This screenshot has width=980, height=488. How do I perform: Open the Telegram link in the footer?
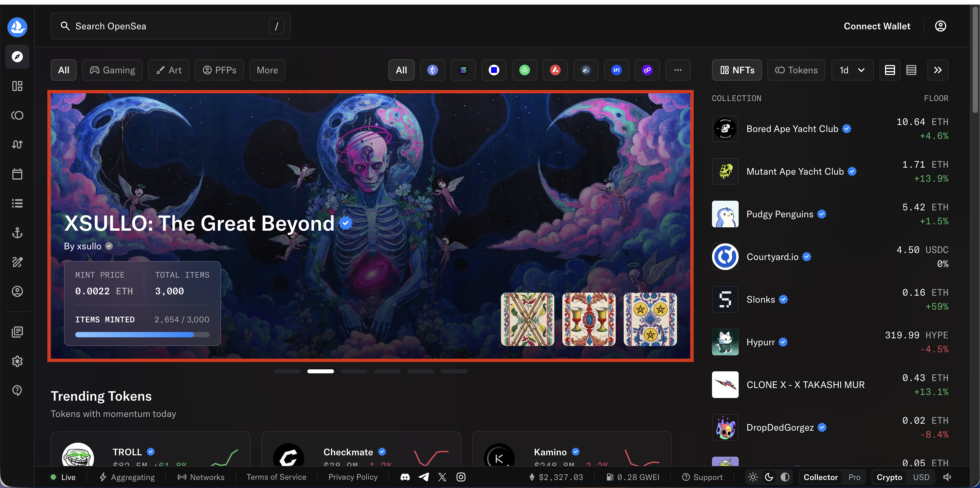pyautogui.click(x=424, y=477)
